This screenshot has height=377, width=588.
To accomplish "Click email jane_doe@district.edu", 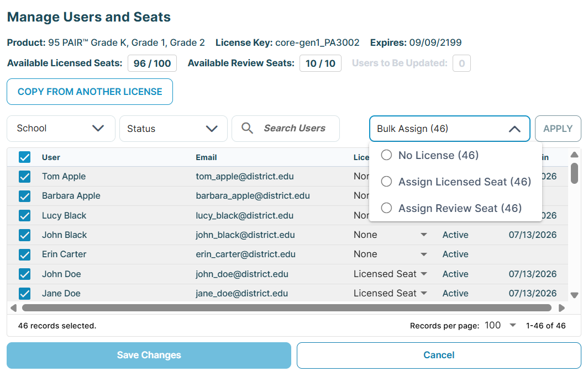I will (x=242, y=294).
